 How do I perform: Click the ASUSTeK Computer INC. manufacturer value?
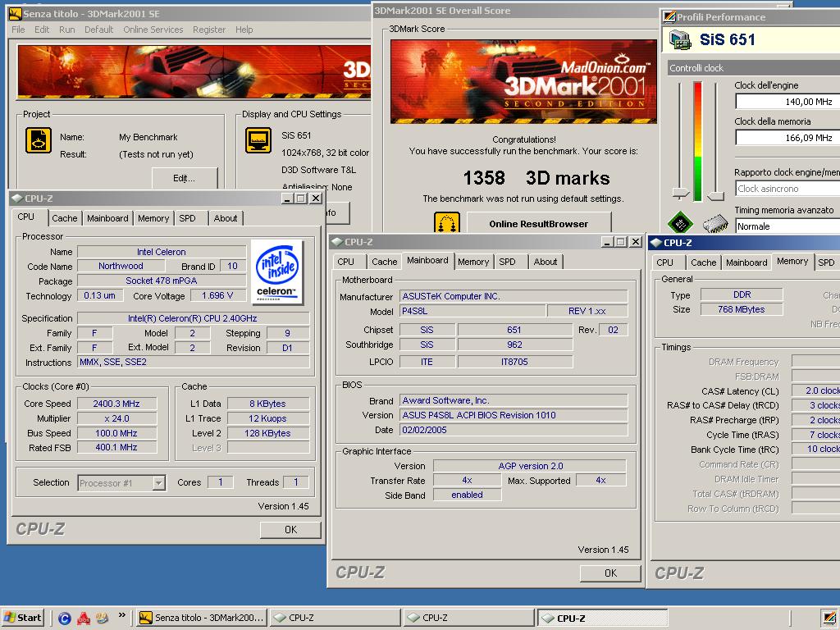tap(514, 296)
